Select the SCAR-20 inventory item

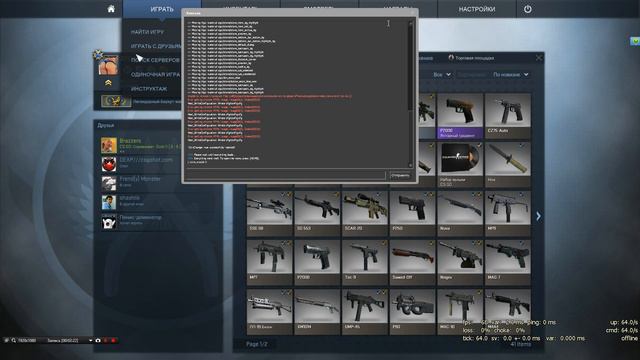(365, 214)
